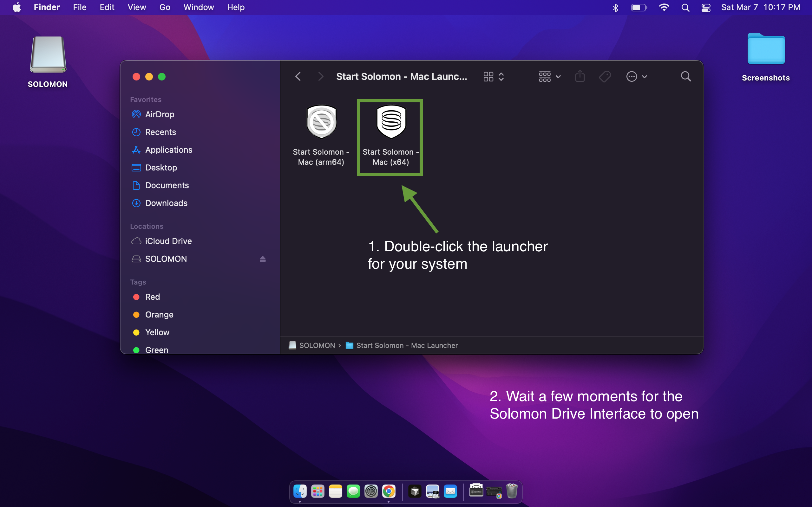Click the Finder search magnifier icon
Image resolution: width=812 pixels, height=507 pixels.
[685, 76]
